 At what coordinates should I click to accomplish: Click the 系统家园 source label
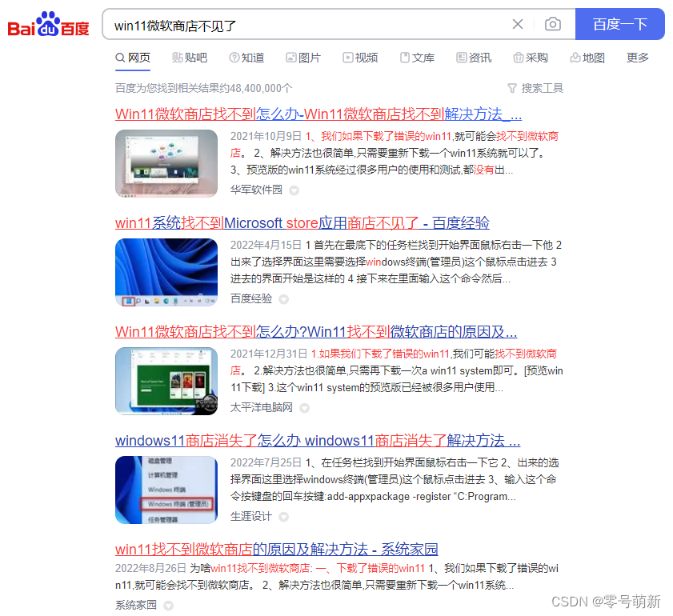[136, 605]
